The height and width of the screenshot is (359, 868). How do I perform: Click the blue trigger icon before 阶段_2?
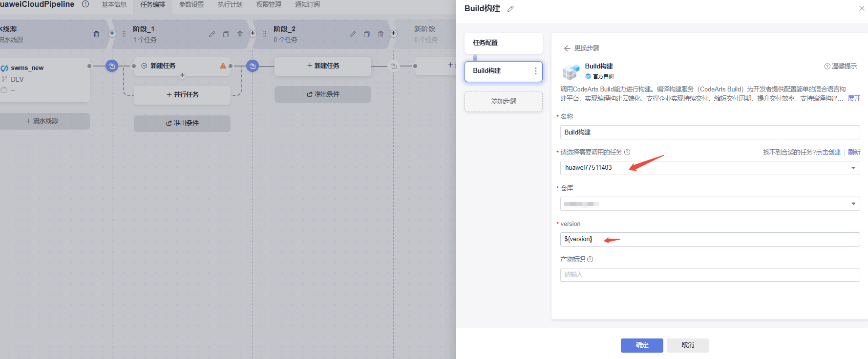[253, 66]
